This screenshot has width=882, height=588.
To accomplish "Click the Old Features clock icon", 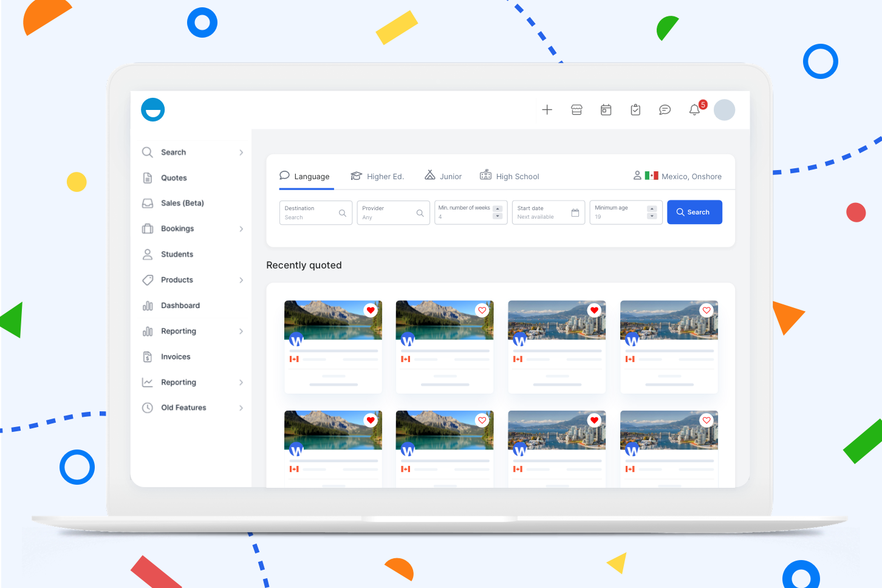I will click(148, 408).
